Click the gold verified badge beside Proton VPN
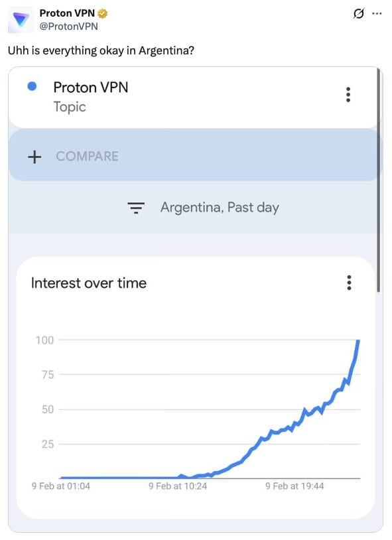Image resolution: width=392 pixels, height=540 pixels. click(103, 13)
